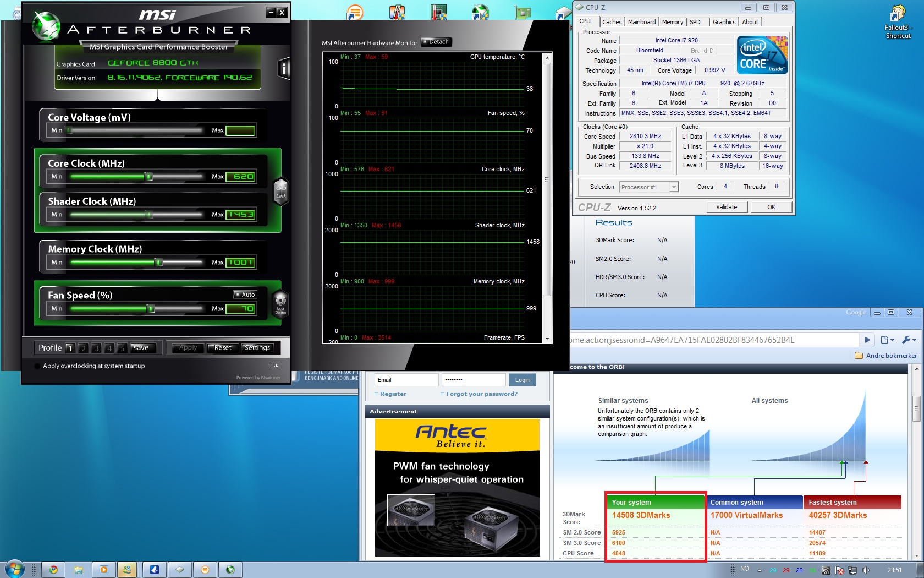Screen dimensions: 924x578
Task: Click the Shader Clock slider handle
Action: coord(148,215)
